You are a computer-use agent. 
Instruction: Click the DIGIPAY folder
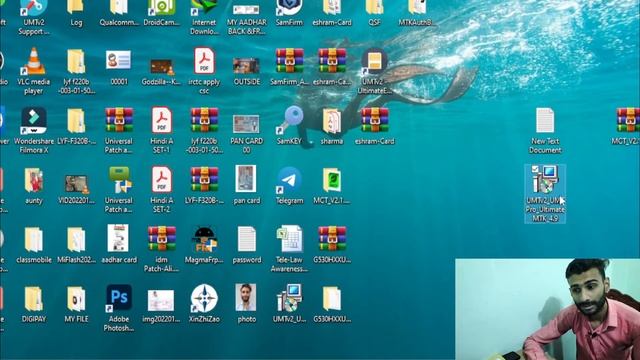point(33,299)
